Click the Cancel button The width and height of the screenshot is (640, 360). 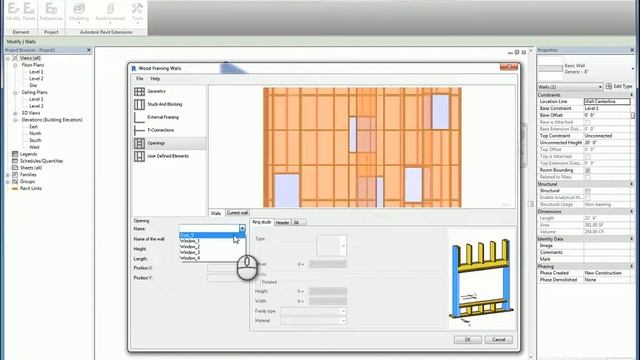point(499,340)
